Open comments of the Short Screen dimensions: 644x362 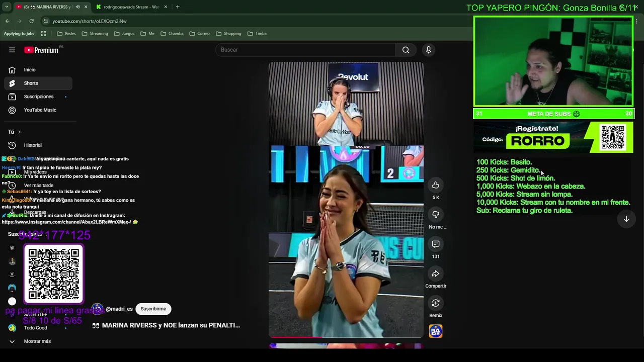tap(436, 244)
